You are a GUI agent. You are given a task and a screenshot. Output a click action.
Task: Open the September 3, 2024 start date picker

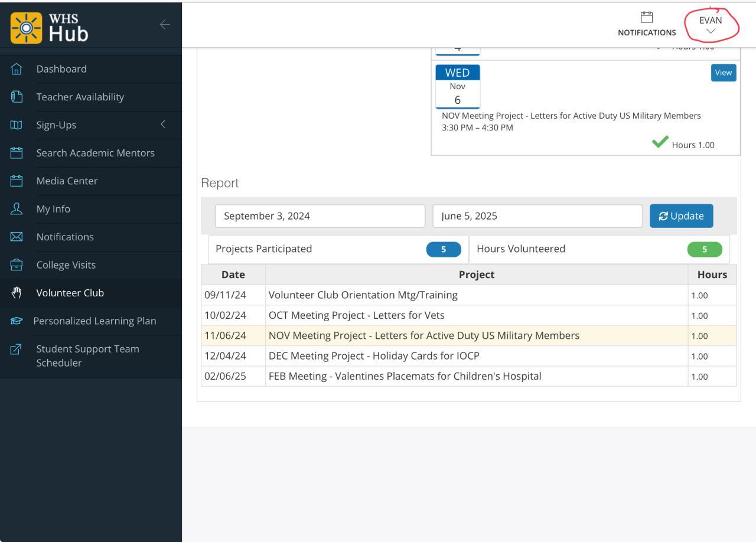pyautogui.click(x=320, y=216)
